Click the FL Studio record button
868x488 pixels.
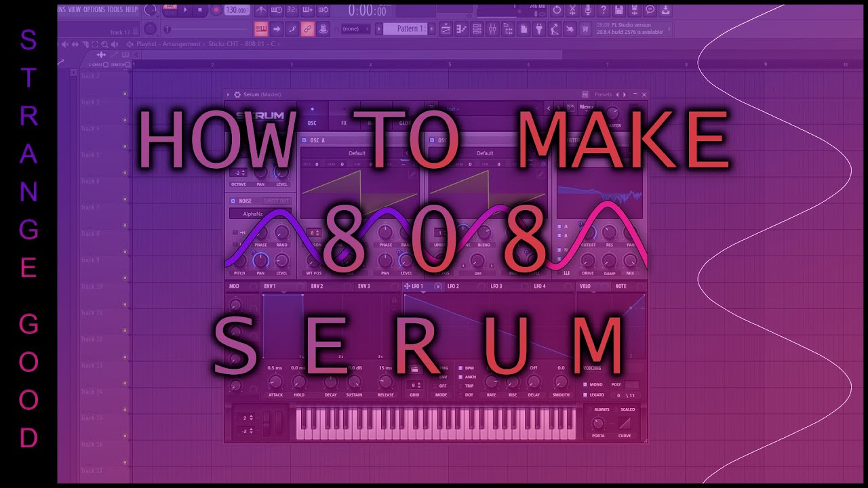pos(216,9)
